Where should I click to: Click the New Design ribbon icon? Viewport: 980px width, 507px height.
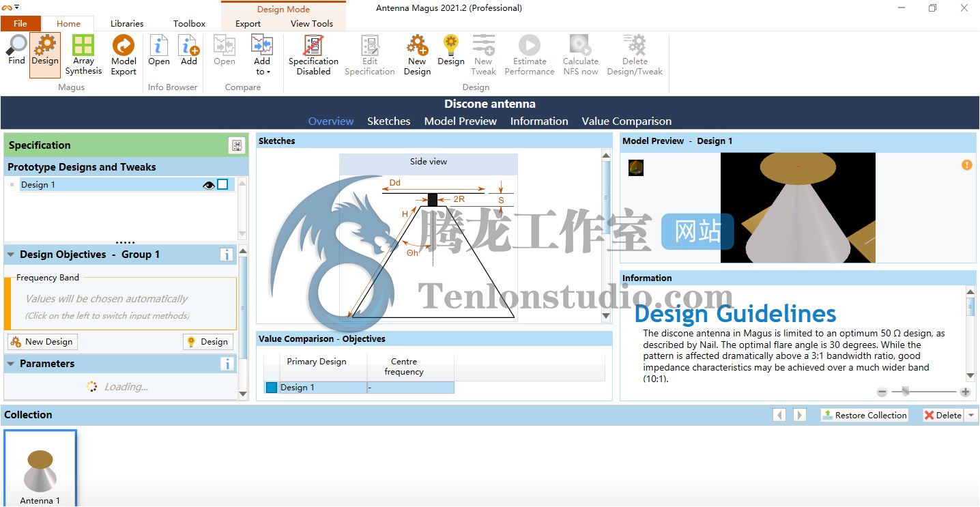417,45
